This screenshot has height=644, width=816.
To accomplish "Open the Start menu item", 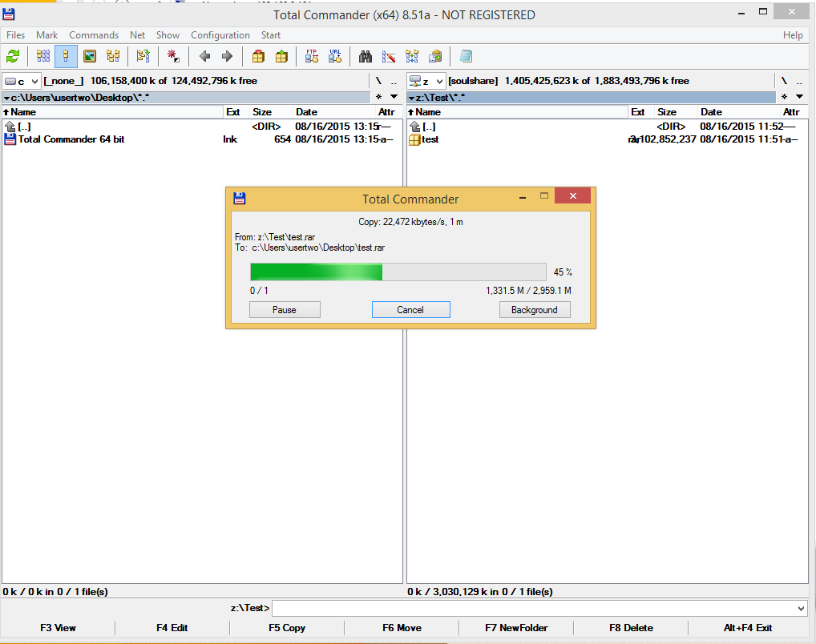I will coord(271,35).
